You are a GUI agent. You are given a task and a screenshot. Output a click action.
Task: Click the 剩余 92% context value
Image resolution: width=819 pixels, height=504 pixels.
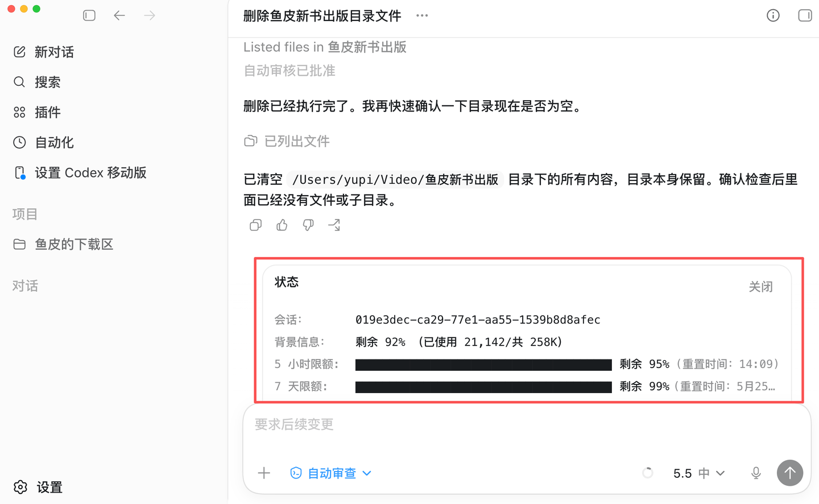[x=380, y=342]
